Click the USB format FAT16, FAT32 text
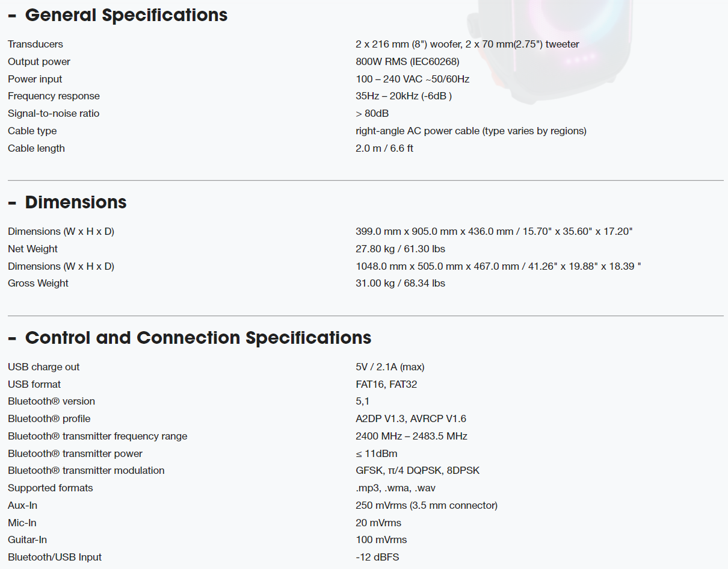Screen dimensions: 728x569 [x=386, y=384]
